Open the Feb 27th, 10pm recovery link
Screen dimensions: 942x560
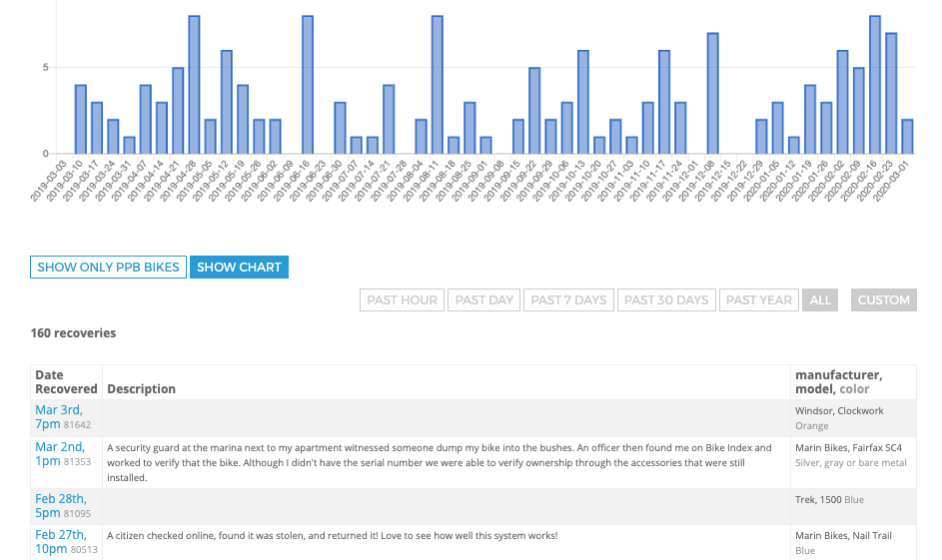point(60,542)
